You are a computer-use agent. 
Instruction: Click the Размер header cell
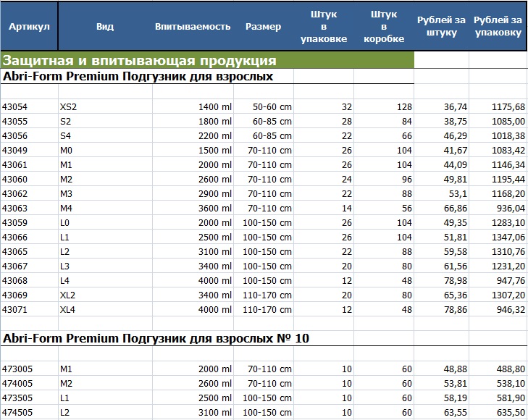264,27
